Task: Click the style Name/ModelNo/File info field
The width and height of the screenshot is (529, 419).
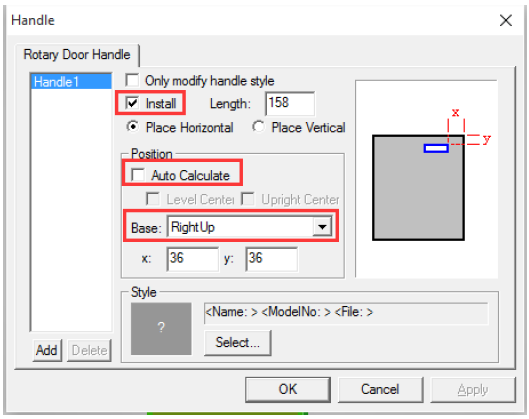Action: tap(346, 313)
